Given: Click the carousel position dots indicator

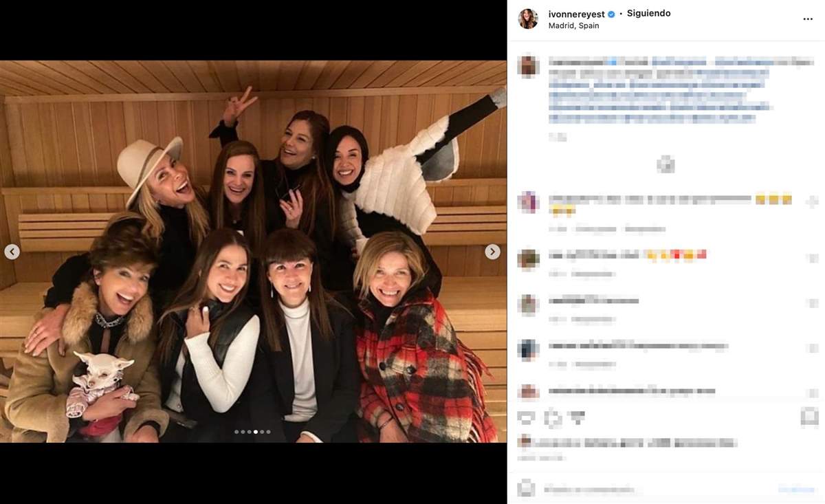Looking at the screenshot, I should (x=252, y=432).
